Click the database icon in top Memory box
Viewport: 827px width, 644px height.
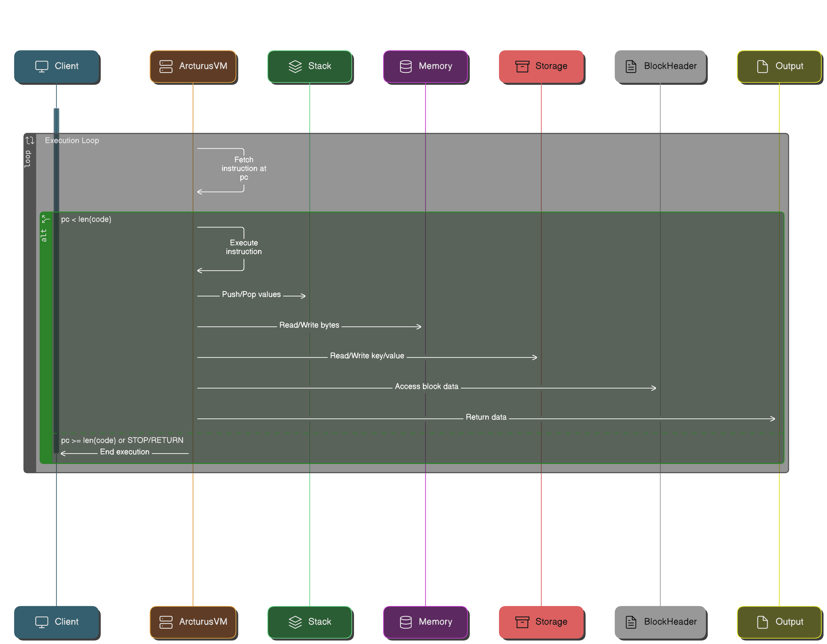coord(406,66)
